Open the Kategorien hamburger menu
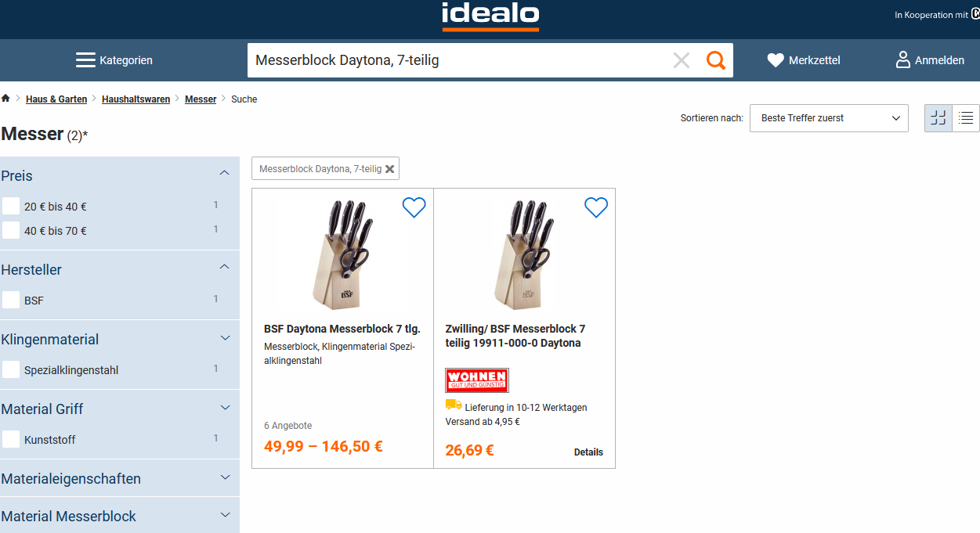Viewport: 980px width, 533px height. click(x=85, y=60)
